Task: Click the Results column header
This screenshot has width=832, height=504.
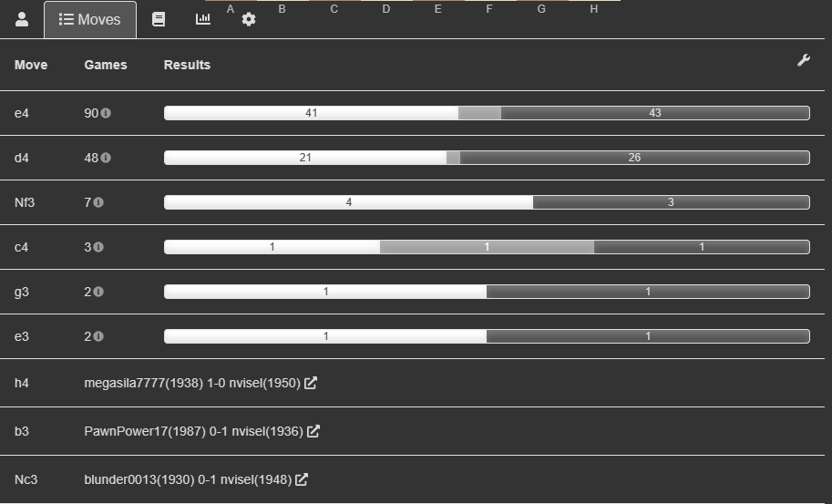Action: coord(188,65)
